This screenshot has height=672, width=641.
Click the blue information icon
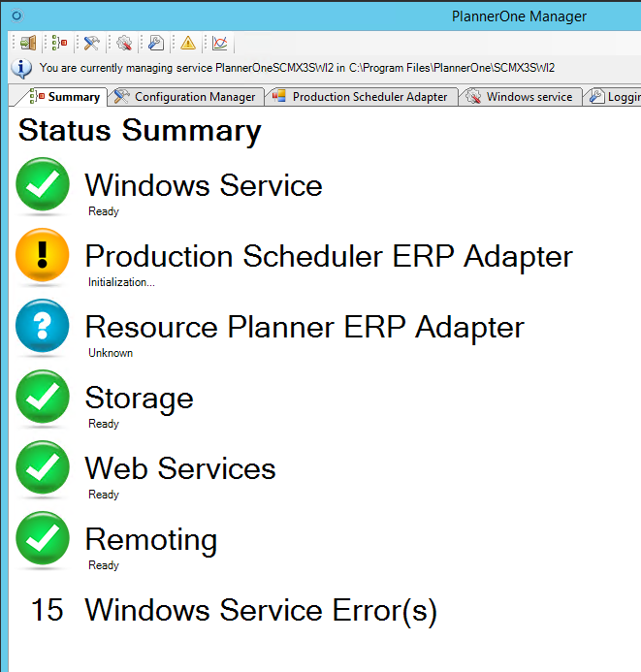[21, 69]
